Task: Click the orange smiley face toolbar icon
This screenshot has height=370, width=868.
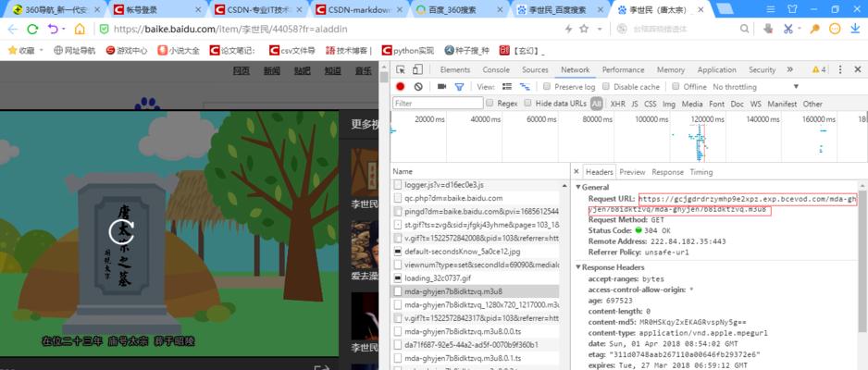Action: pos(835,29)
